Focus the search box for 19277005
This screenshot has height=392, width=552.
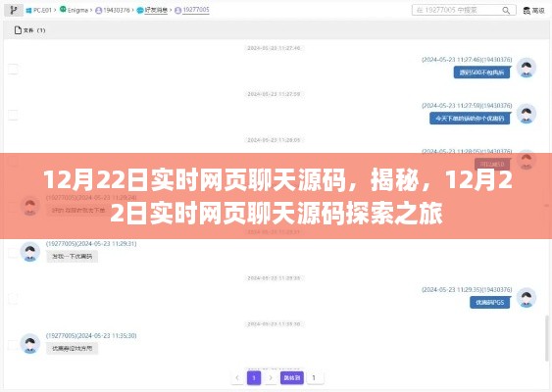464,10
